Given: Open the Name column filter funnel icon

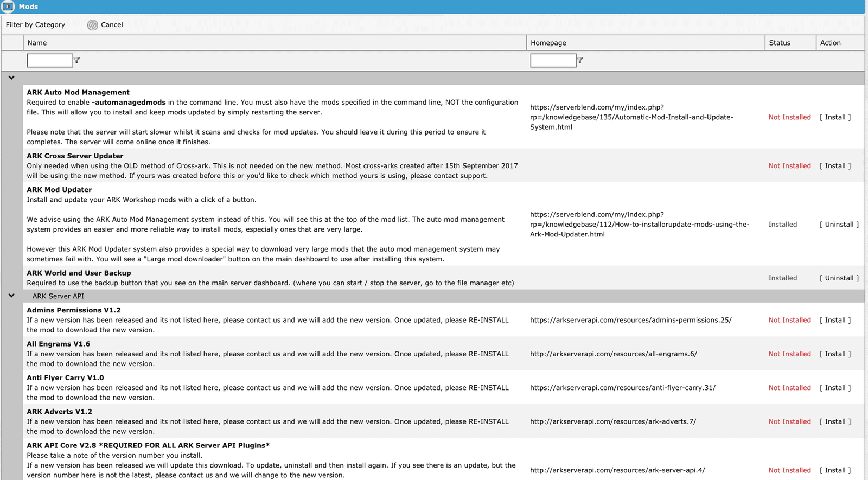Looking at the screenshot, I should point(77,61).
